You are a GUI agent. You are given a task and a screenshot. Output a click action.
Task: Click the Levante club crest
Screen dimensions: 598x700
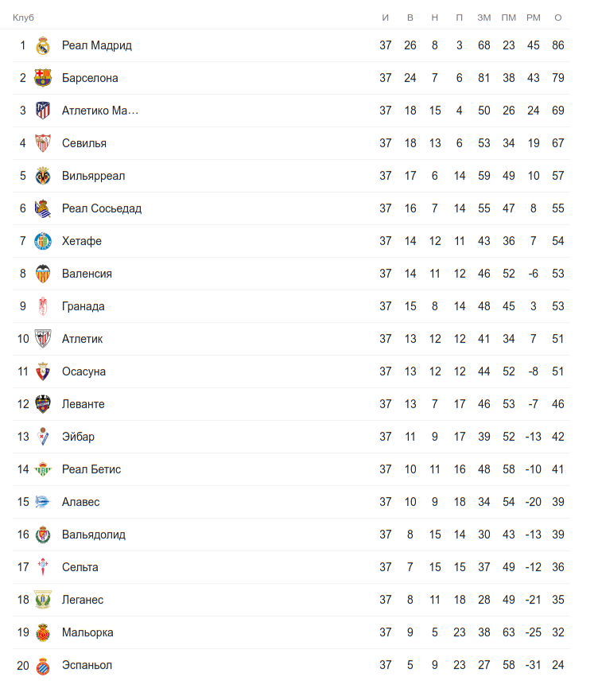point(43,405)
